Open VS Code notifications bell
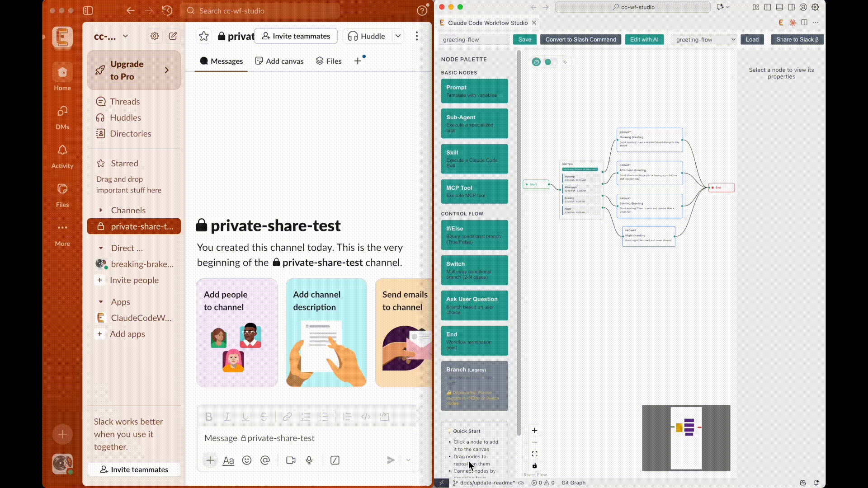The image size is (868, 488). click(x=816, y=483)
